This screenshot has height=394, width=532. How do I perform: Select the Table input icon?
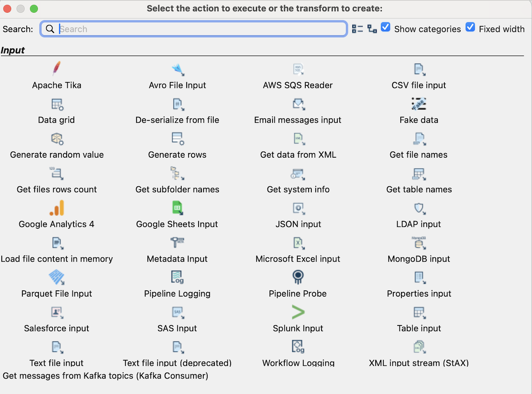tap(419, 312)
